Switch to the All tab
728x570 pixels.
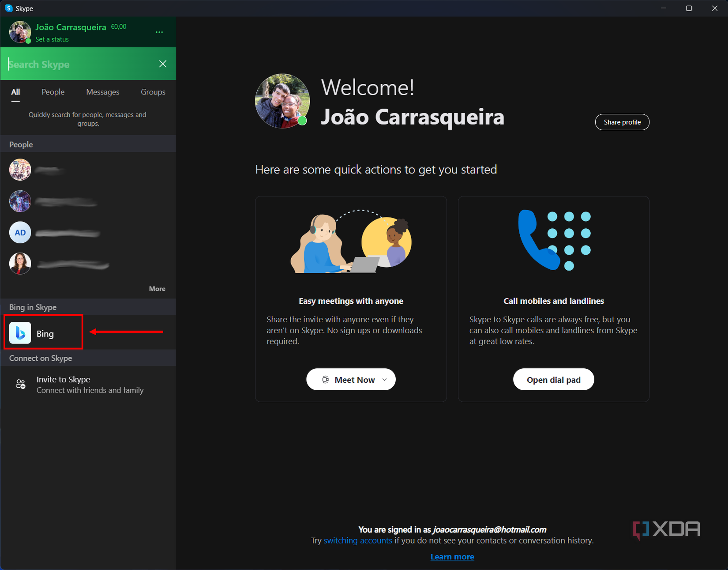pyautogui.click(x=15, y=92)
